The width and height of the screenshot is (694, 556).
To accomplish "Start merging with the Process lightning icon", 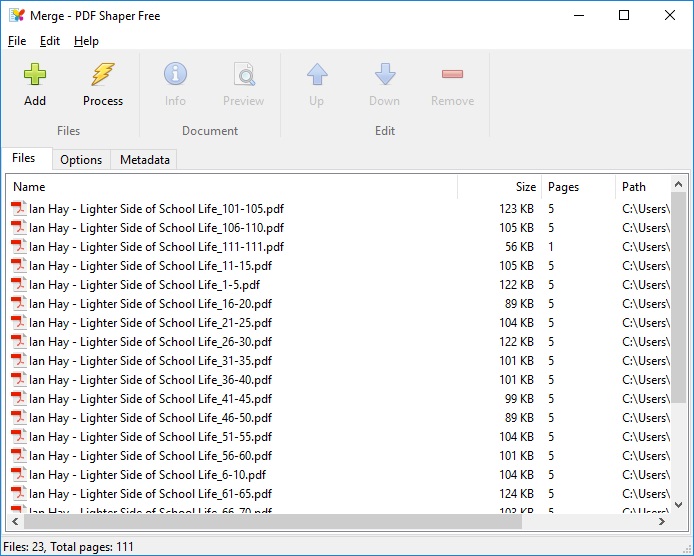I will point(103,74).
